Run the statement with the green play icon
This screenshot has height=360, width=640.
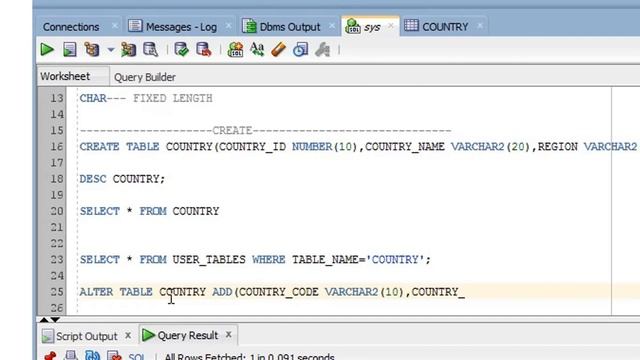click(x=47, y=50)
